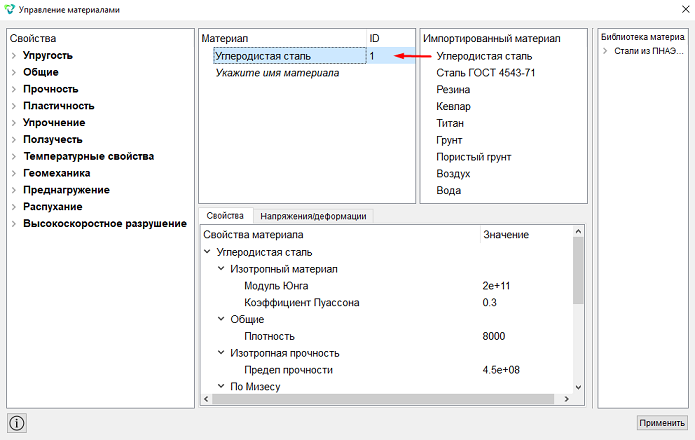Click the Применить button
Screen dimensions: 695x440
tap(662, 423)
